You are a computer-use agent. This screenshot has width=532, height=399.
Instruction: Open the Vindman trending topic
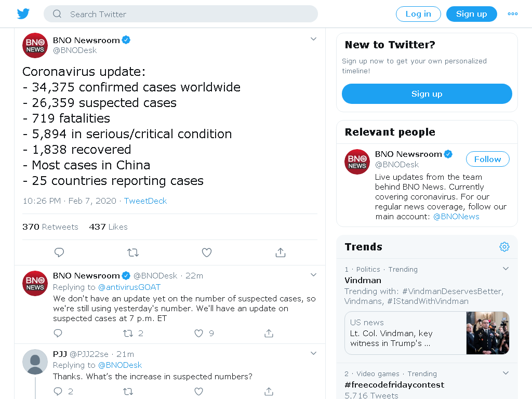pos(363,280)
